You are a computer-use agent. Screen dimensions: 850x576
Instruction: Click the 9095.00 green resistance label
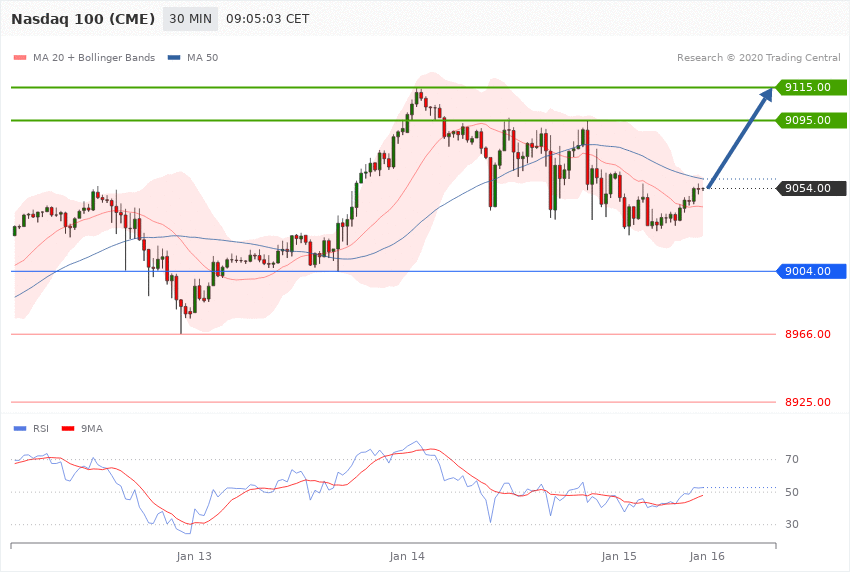tap(811, 120)
